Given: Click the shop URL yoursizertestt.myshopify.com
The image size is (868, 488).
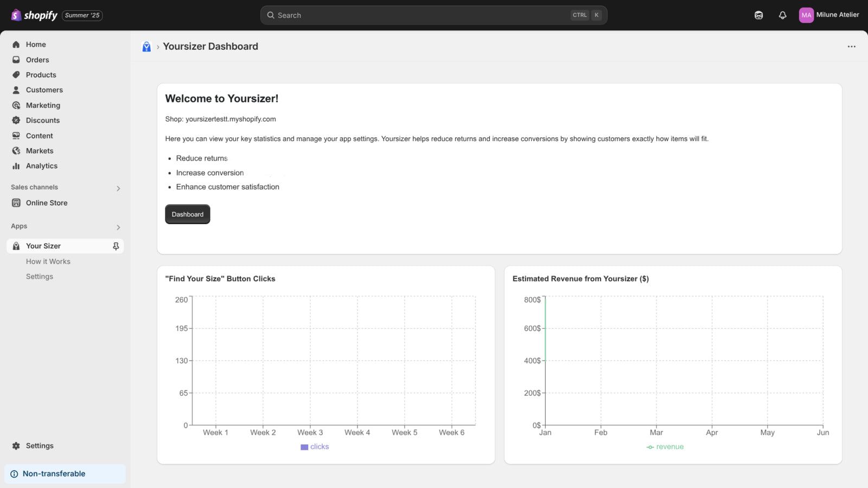Looking at the screenshot, I should click(231, 119).
